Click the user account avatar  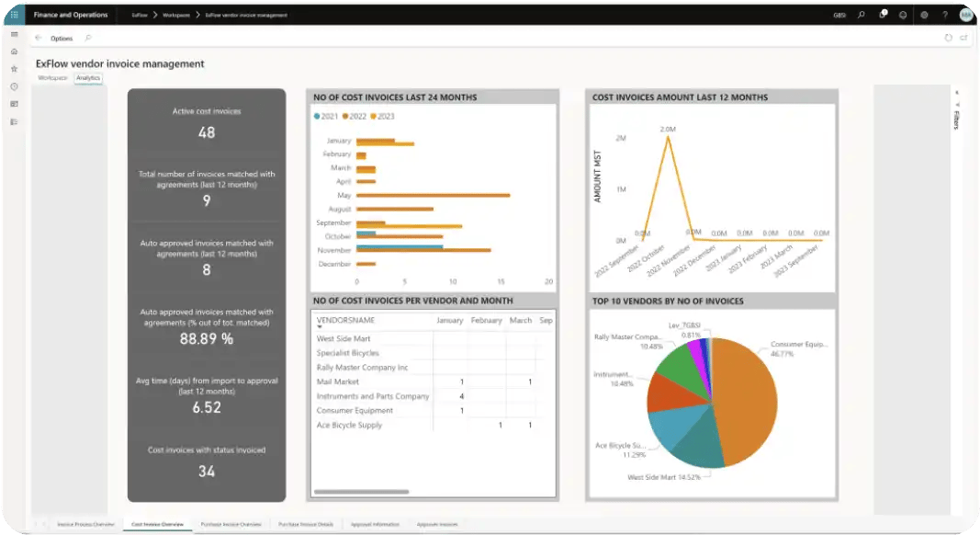point(966,15)
